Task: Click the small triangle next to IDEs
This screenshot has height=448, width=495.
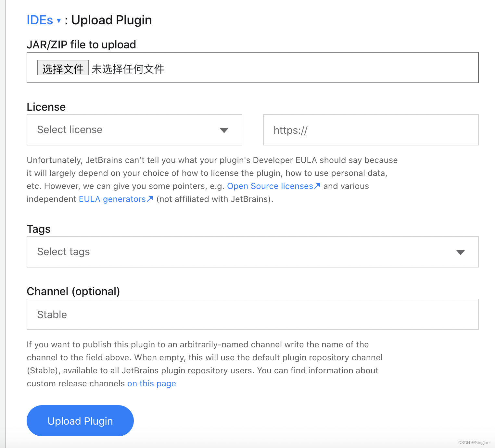Action: tap(59, 21)
